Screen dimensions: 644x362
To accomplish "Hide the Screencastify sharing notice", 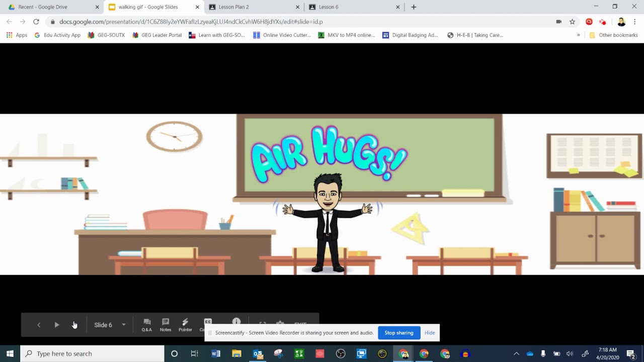I will (x=430, y=333).
